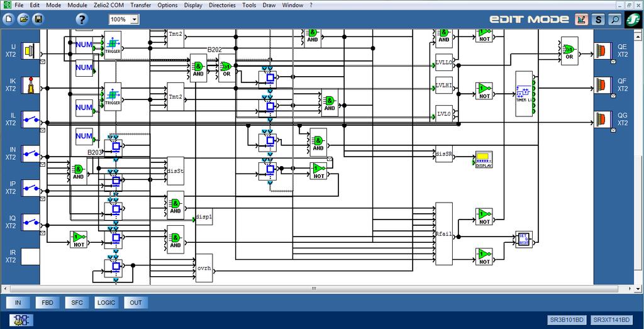Screen dimensions: 644x329
Task: Select the IJ XT2 pushbutton input
Action: tap(30, 50)
